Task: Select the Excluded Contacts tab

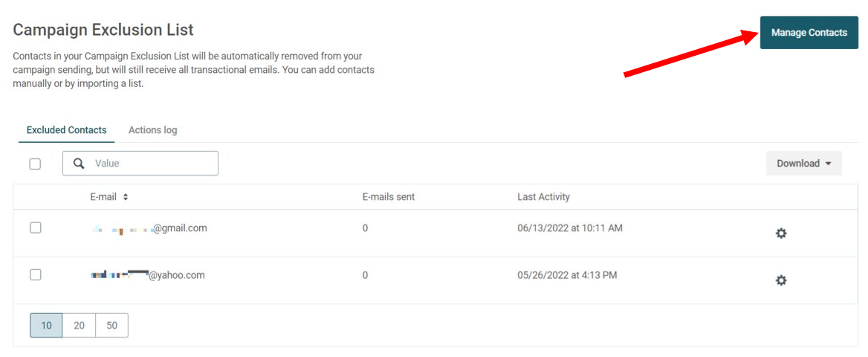Action: [66, 130]
